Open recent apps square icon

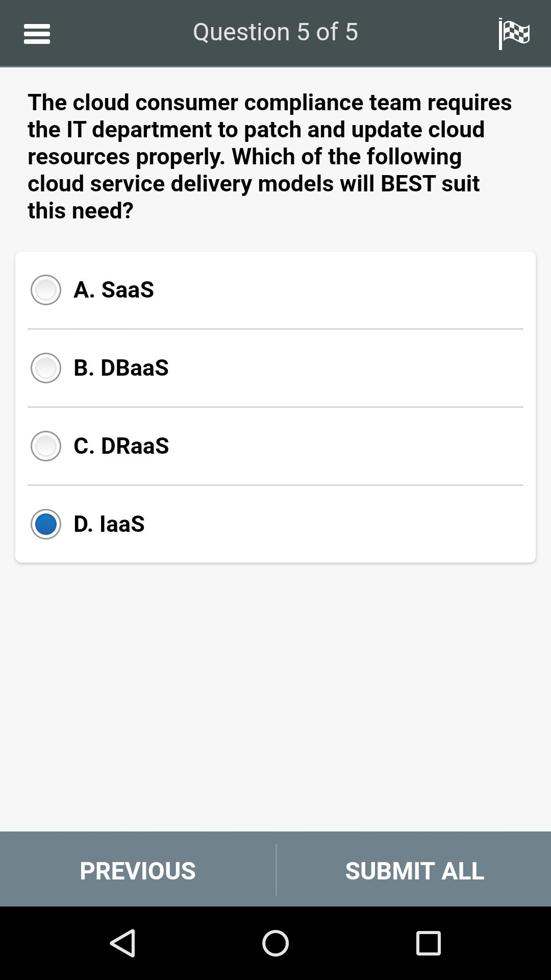point(429,943)
